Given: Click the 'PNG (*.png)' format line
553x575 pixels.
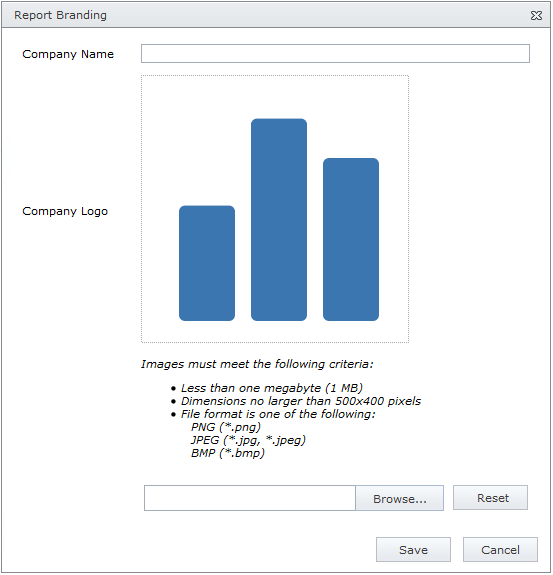Looking at the screenshot, I should pyautogui.click(x=226, y=428).
